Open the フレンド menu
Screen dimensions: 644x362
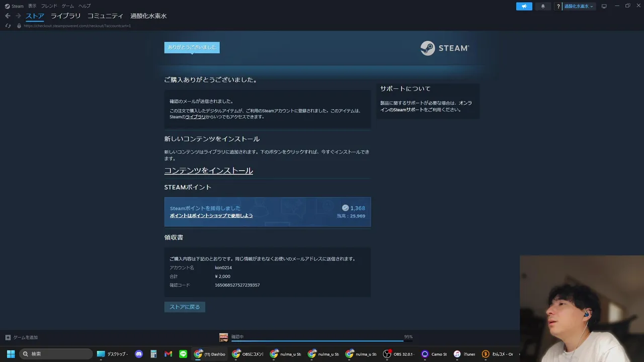click(49, 6)
